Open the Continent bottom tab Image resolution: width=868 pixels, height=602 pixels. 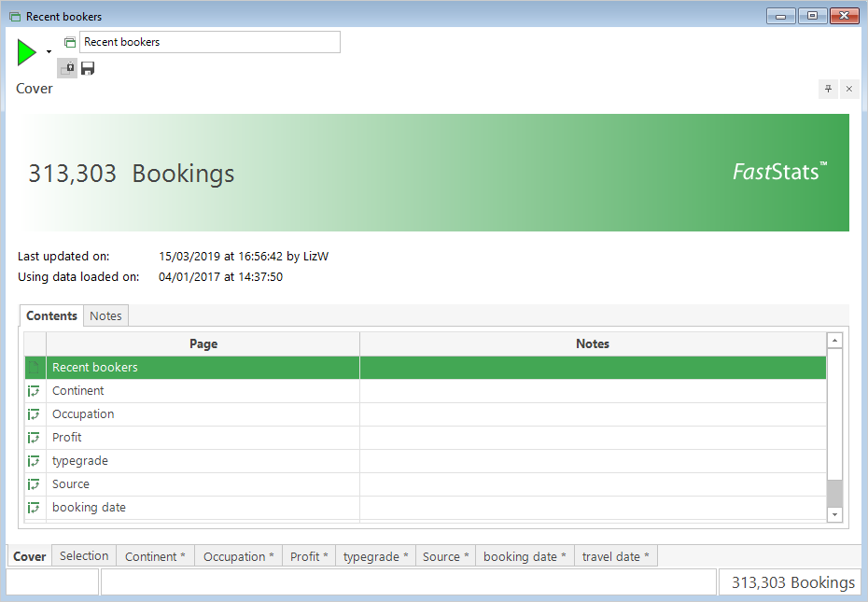155,556
